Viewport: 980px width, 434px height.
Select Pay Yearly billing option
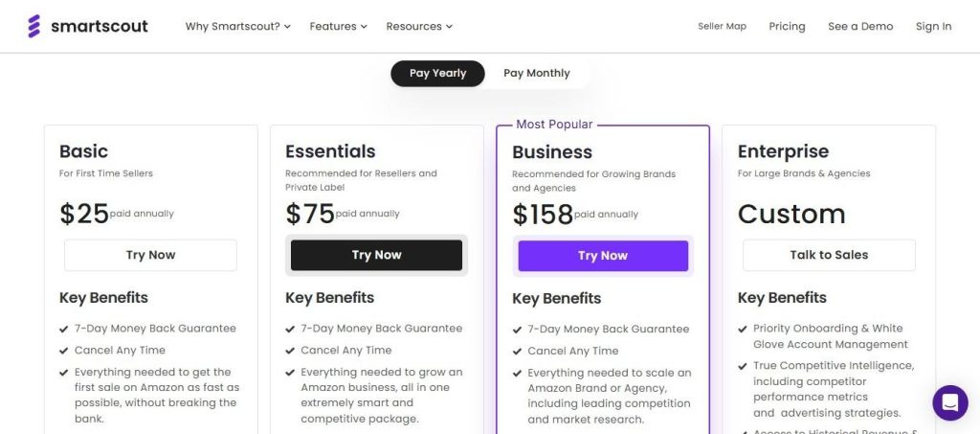[x=437, y=74]
